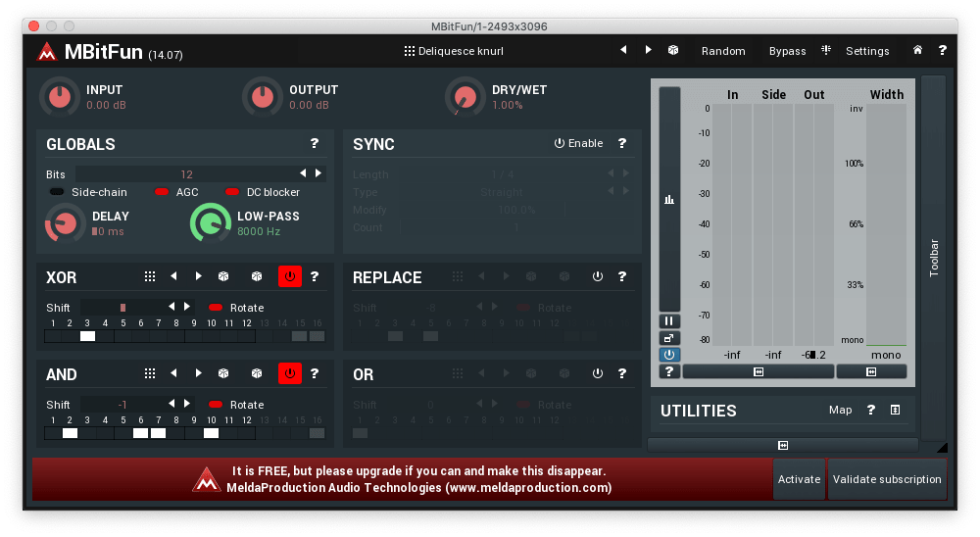Image resolution: width=980 pixels, height=537 pixels.
Task: Click Random in header
Action: (723, 51)
